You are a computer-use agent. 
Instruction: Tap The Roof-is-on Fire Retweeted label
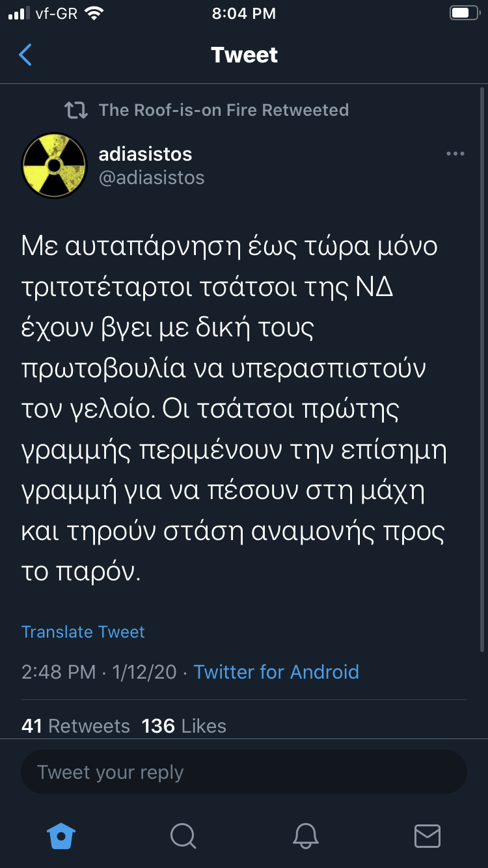[223, 110]
